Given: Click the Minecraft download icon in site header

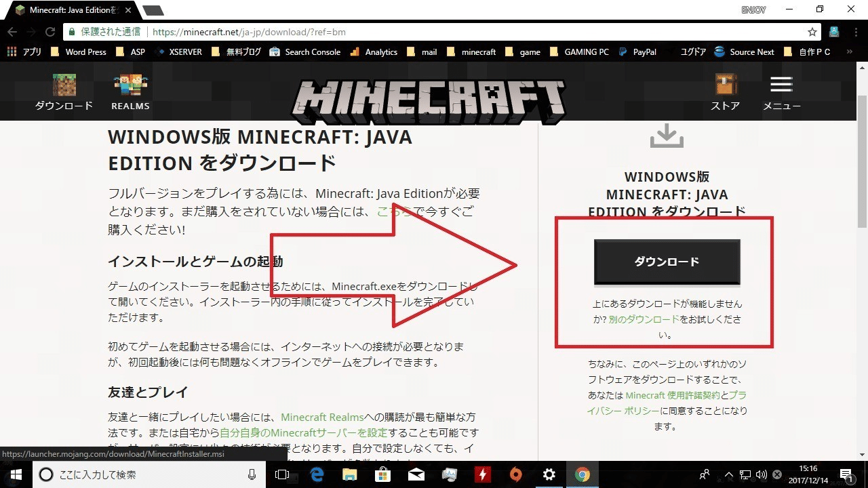Looking at the screenshot, I should (64, 85).
